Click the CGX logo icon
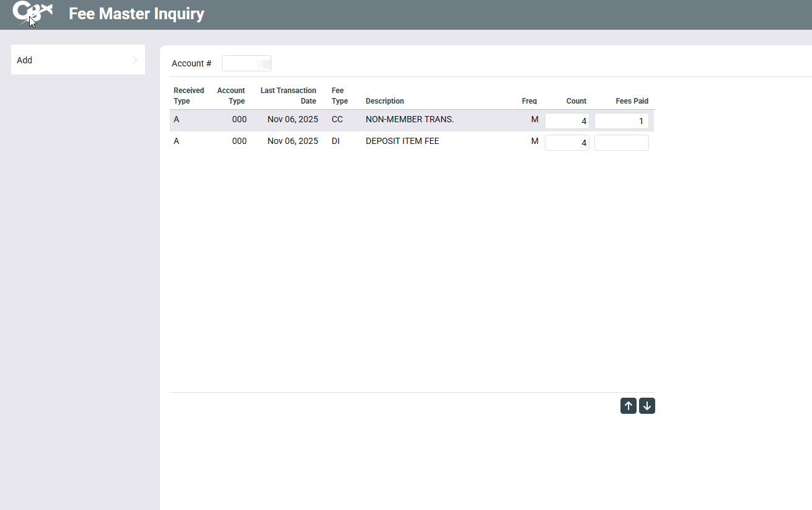 pos(32,12)
